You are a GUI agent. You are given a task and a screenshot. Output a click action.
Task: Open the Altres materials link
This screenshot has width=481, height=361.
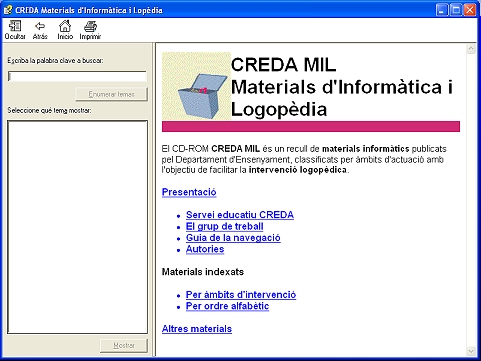(197, 329)
